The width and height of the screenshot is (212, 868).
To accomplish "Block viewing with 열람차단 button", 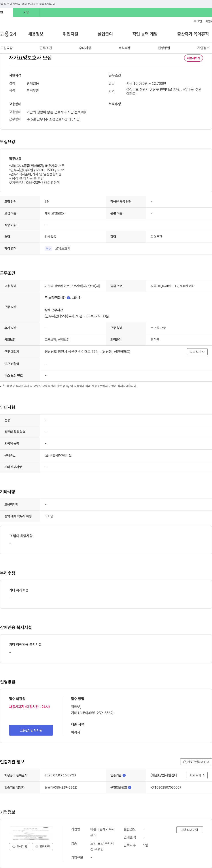I will (42, 846).
